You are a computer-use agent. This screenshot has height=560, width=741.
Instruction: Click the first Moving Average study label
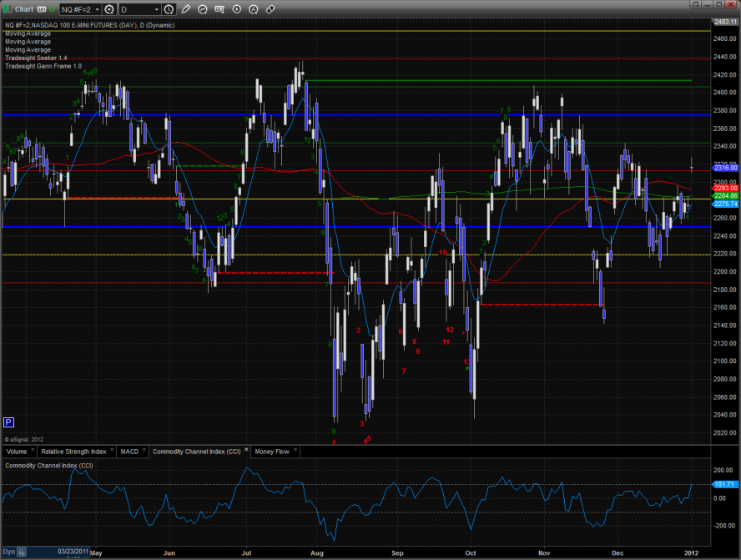point(28,33)
